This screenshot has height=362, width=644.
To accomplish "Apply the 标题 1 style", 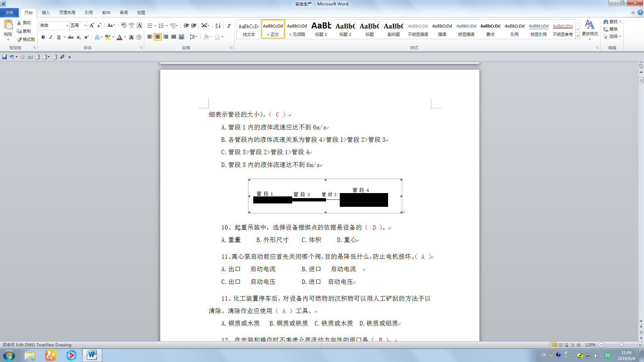I will click(x=321, y=29).
